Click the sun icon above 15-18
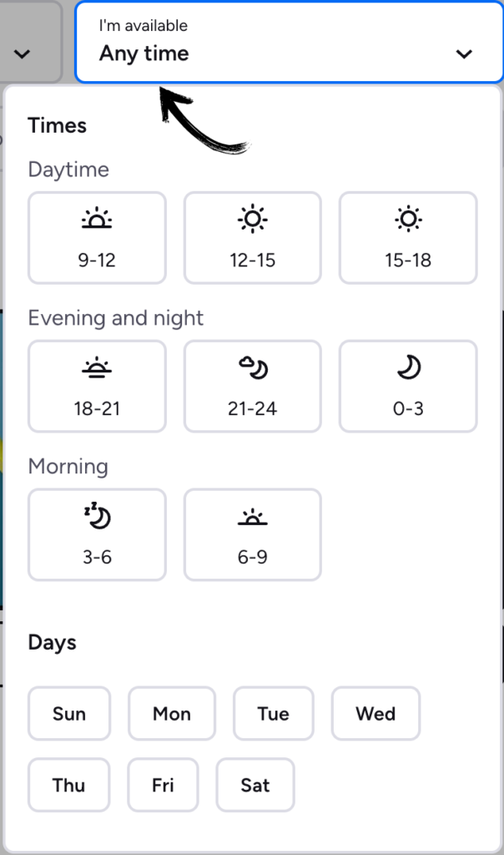The width and height of the screenshot is (504, 855). coord(408,220)
